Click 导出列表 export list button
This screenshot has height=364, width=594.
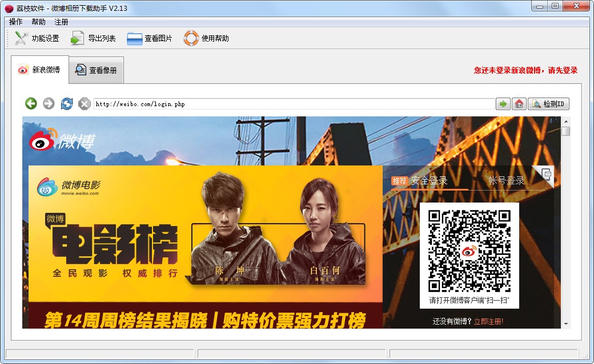pos(94,38)
